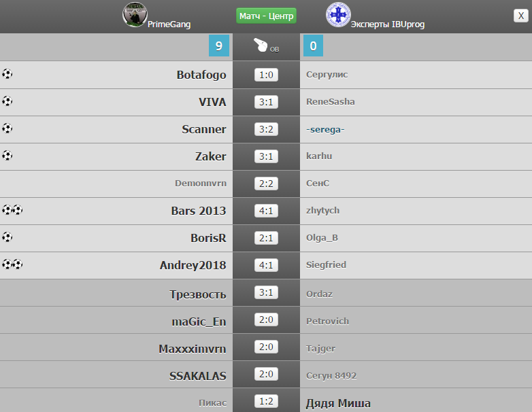Click the Эксперты IBUprog team emblem

point(338,14)
